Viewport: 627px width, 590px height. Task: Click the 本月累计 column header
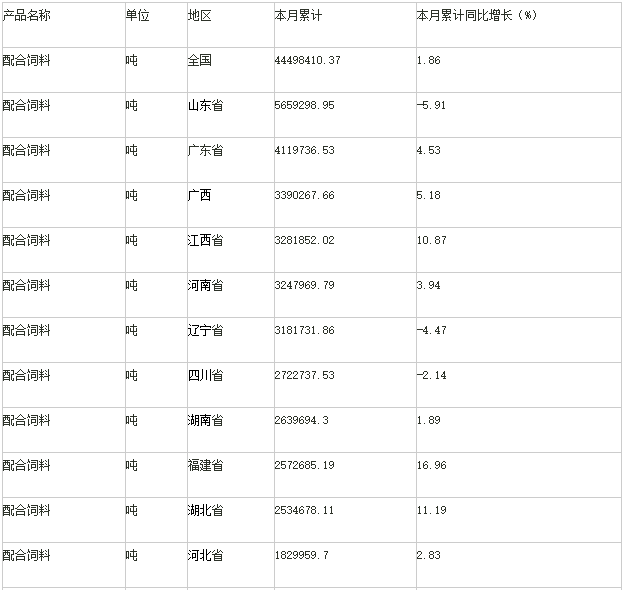[298, 17]
